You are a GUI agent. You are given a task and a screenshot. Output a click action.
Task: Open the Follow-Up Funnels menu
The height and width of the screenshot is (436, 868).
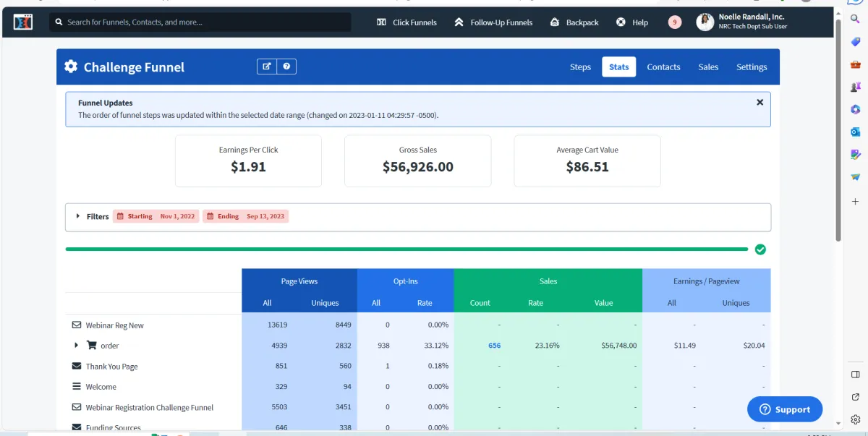click(493, 22)
